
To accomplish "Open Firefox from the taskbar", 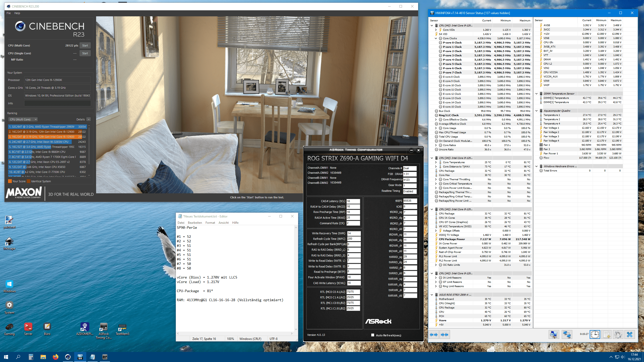I will (x=55, y=357).
